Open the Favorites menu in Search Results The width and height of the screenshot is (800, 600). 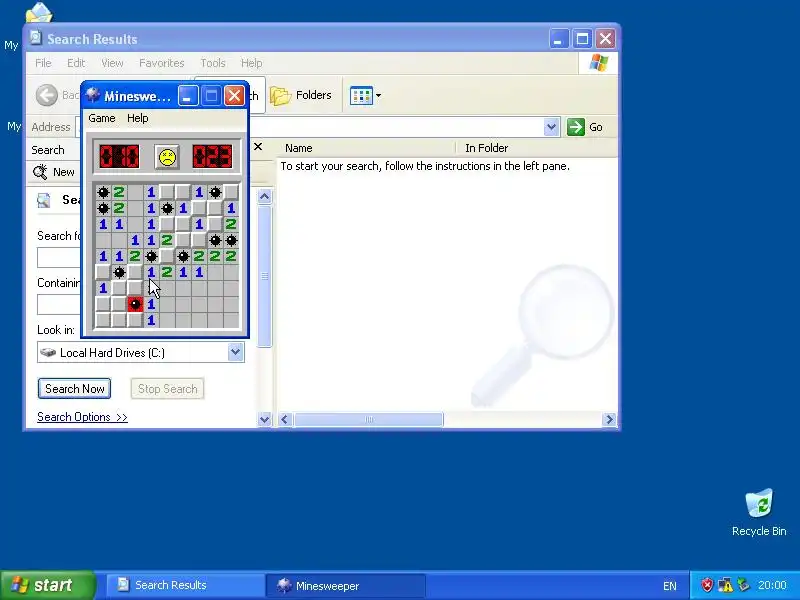162,63
